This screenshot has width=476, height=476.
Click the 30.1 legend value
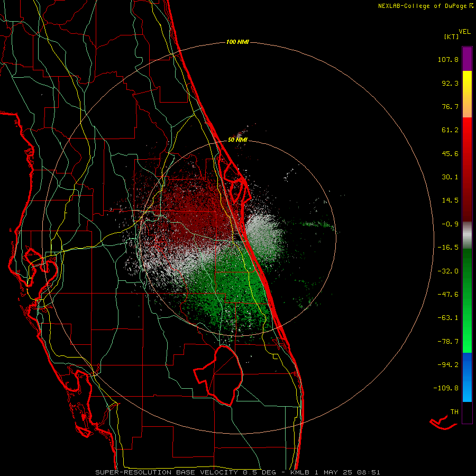click(450, 177)
